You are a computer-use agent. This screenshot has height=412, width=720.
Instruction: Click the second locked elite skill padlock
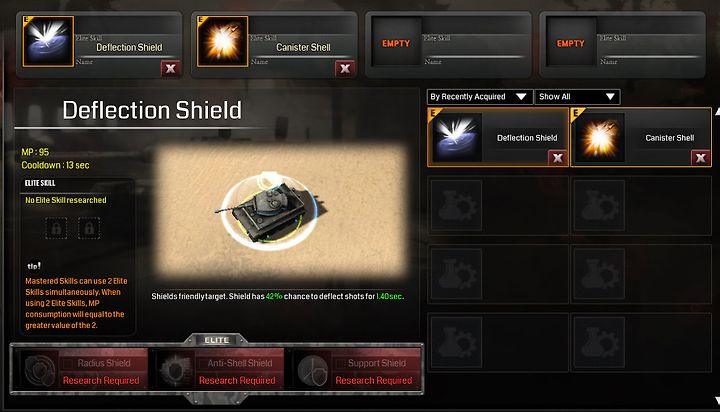coord(89,228)
